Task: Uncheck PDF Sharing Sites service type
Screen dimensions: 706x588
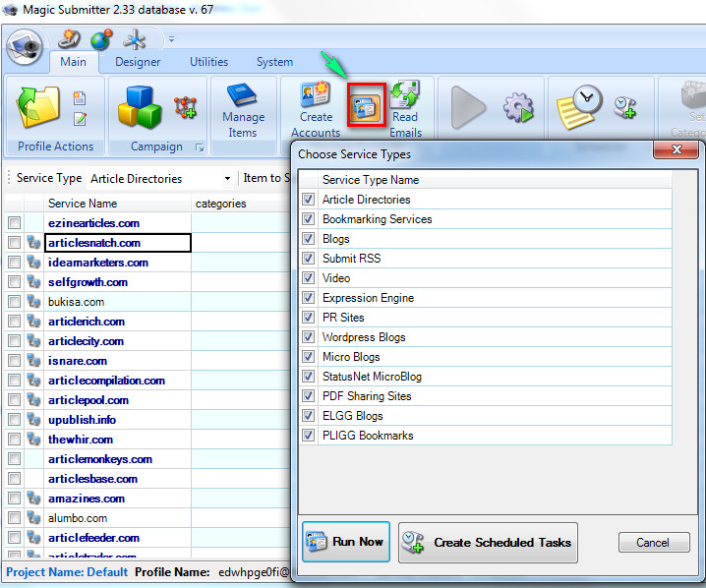Action: coord(309,395)
